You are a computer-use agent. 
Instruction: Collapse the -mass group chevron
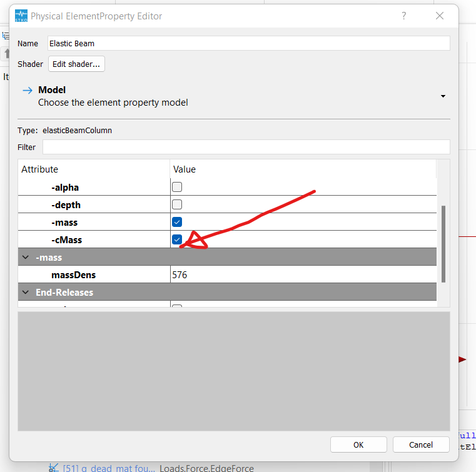coord(26,258)
